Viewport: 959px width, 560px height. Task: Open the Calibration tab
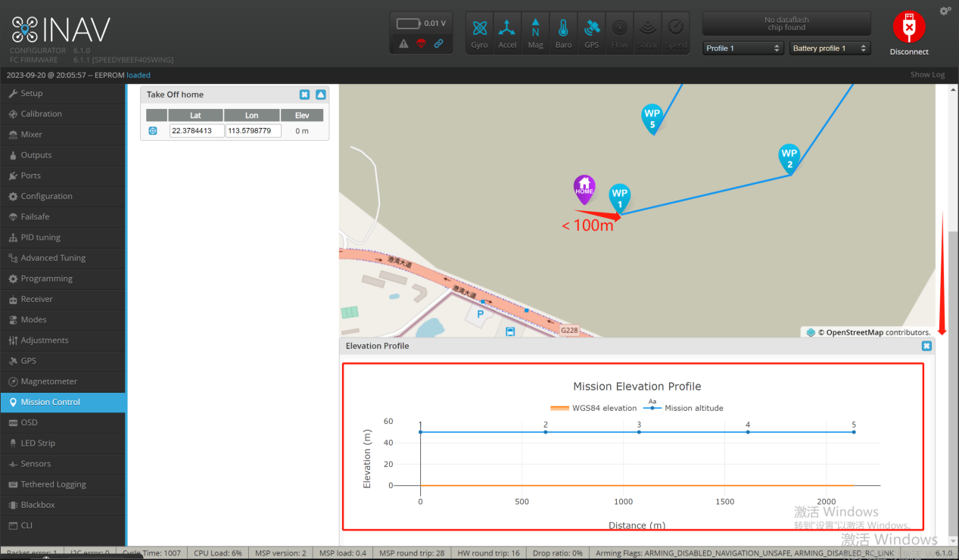tap(63, 114)
